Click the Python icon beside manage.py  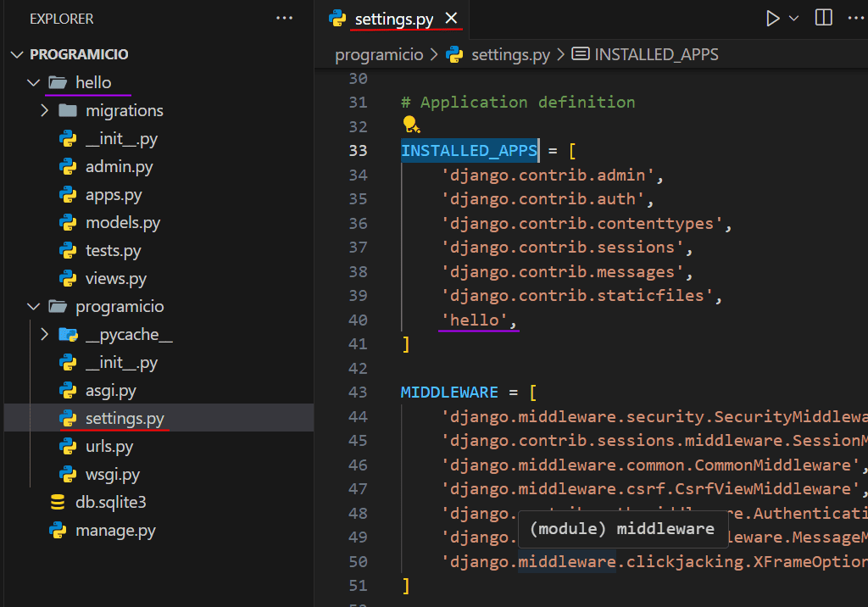[58, 530]
